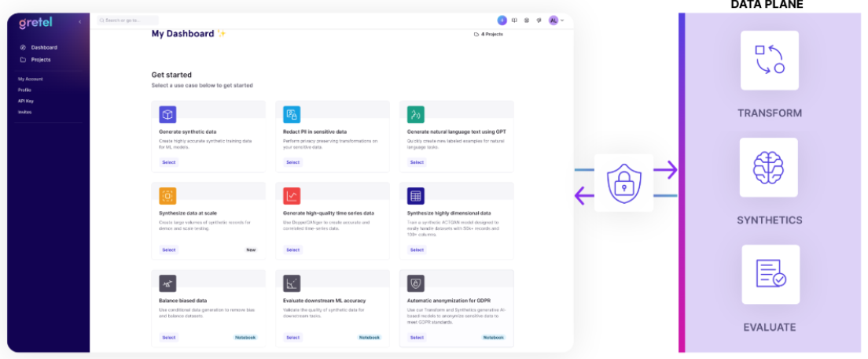
Task: Select Automatic anonymization for GDPR use case
Action: click(417, 338)
